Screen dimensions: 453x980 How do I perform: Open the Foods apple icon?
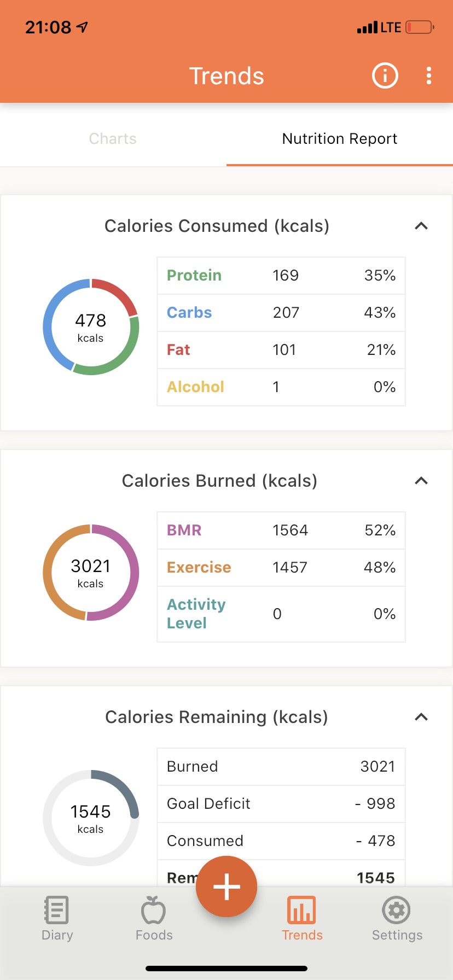tap(153, 910)
